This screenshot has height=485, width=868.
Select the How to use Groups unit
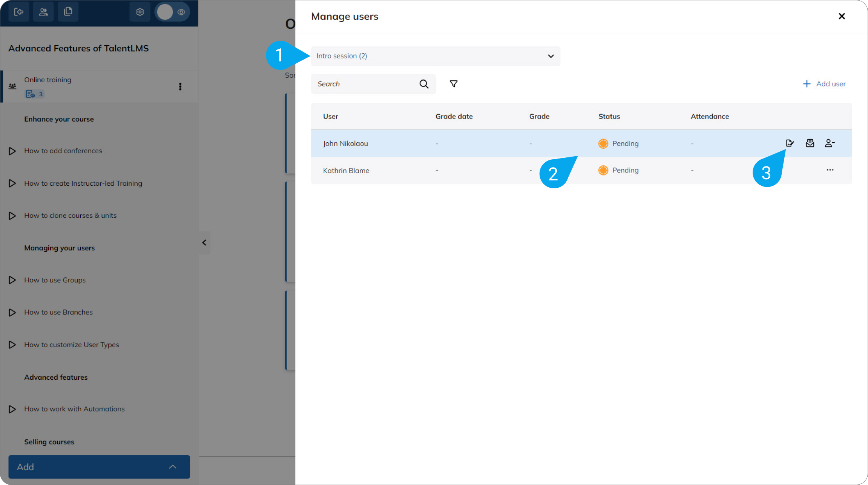click(x=55, y=280)
